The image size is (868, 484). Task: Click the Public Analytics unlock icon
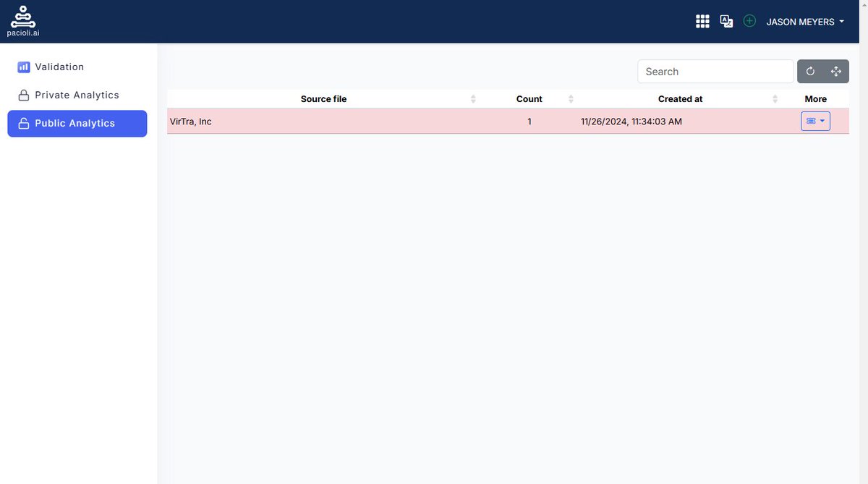(24, 123)
